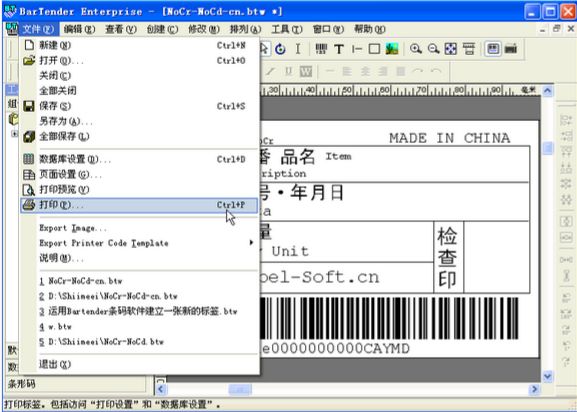Open 页面设置 (Page Setup) entry

(140, 174)
